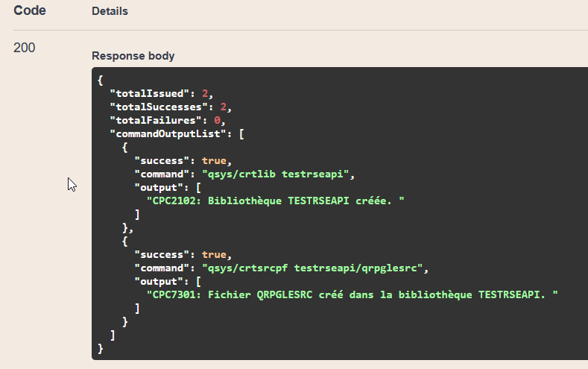Click the "totalFailures" key
Screen dimensions: 588x369
(x=153, y=120)
